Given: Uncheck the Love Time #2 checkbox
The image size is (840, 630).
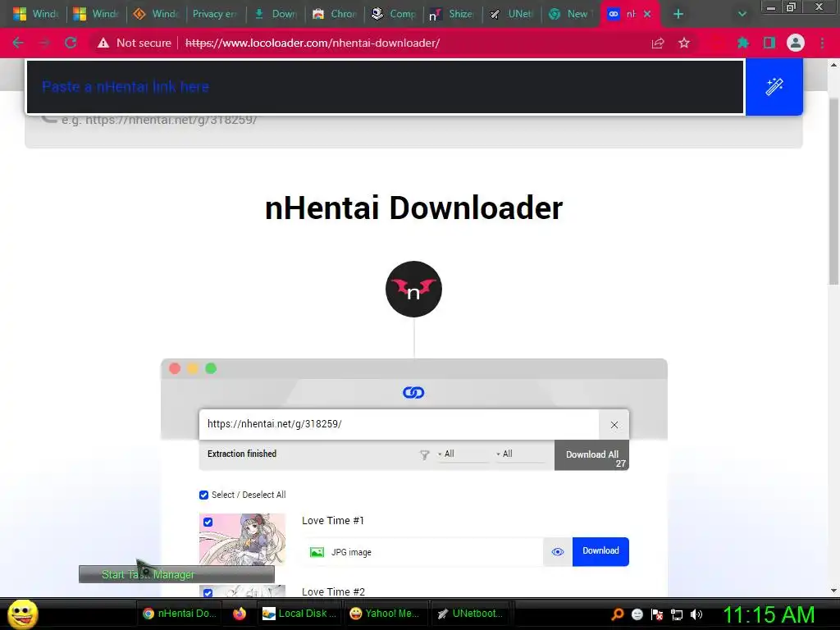Looking at the screenshot, I should (x=208, y=593).
